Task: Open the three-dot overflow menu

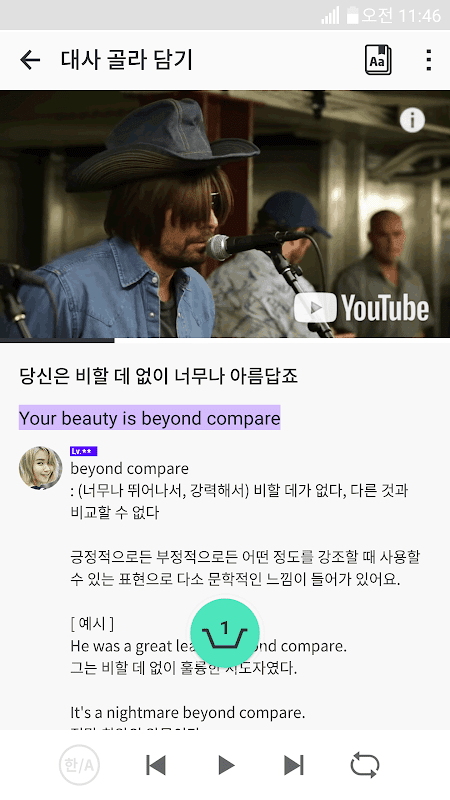Action: point(429,60)
